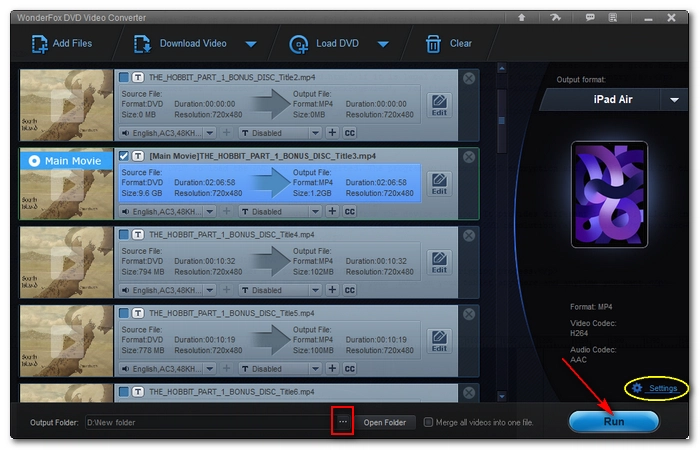The height and width of the screenshot is (450, 700).
Task: Start conversion with the Run button
Action: [614, 421]
